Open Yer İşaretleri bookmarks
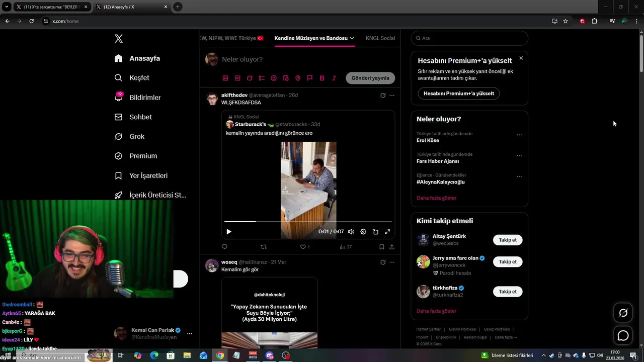 [x=141, y=175]
